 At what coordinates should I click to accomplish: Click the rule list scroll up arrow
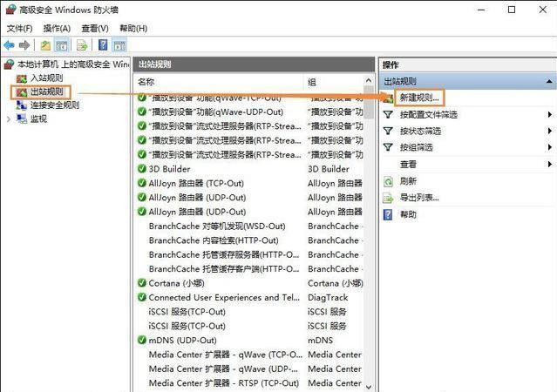tap(369, 81)
